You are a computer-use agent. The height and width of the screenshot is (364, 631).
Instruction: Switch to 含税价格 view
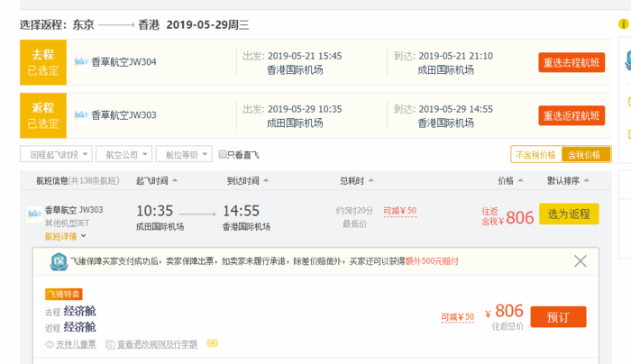(585, 154)
